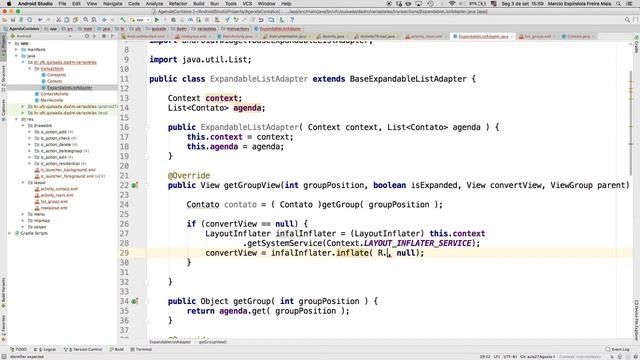This screenshot has width=640, height=360.
Task: Open Build tool window at bottom
Action: pyautogui.click(x=117, y=349)
